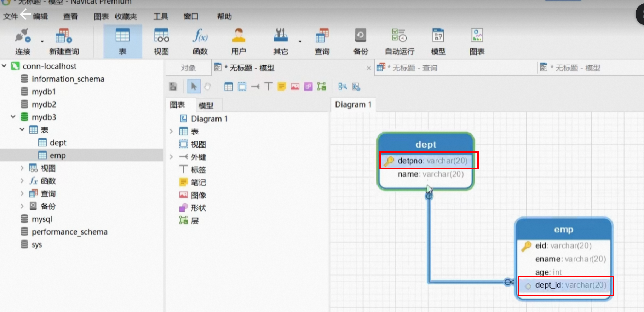The image size is (644, 312).
Task: Select the New View tool icon
Action: coord(242,87)
